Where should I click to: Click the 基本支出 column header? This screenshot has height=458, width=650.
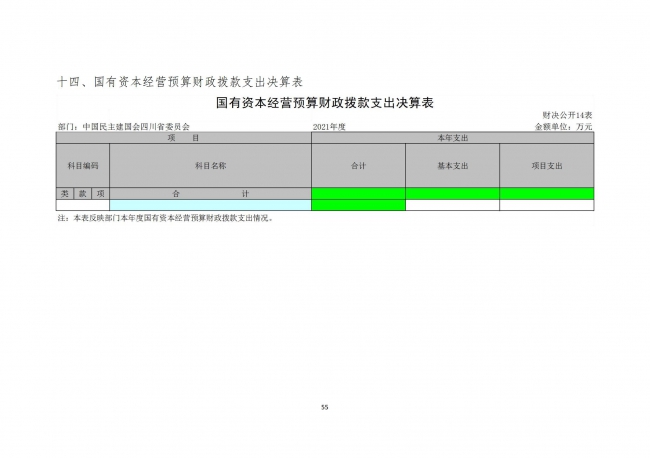(452, 165)
